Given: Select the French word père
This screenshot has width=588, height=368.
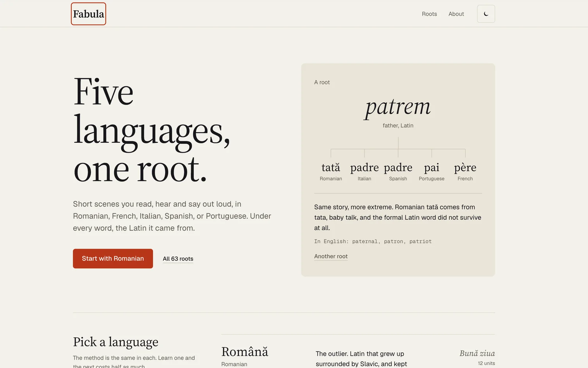Looking at the screenshot, I should pos(465,167).
